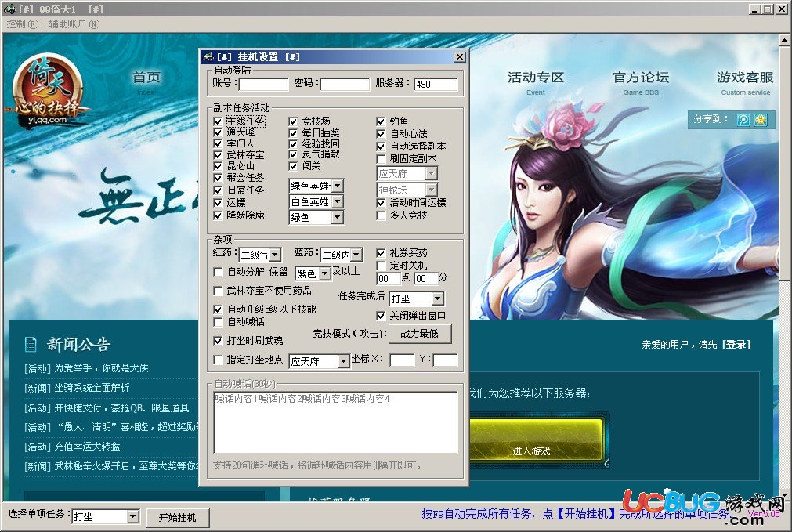Click the 坐标 Y input field
The height and width of the screenshot is (532, 792).
[445, 360]
